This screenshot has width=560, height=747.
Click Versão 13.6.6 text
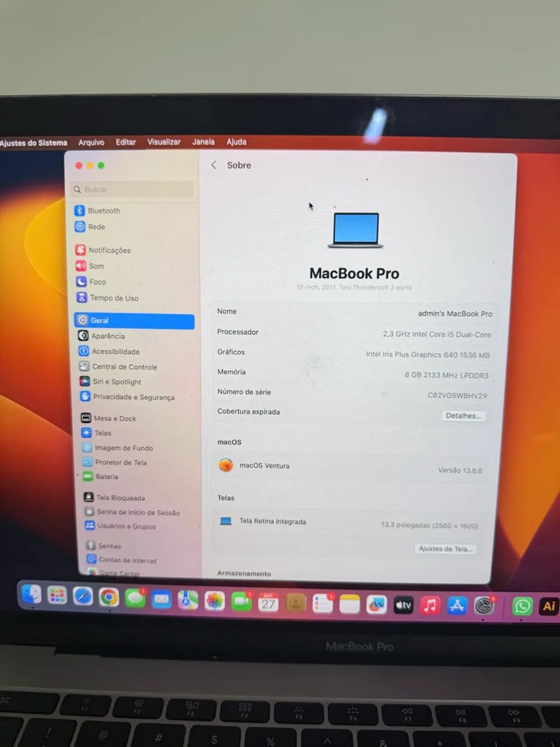pos(460,470)
